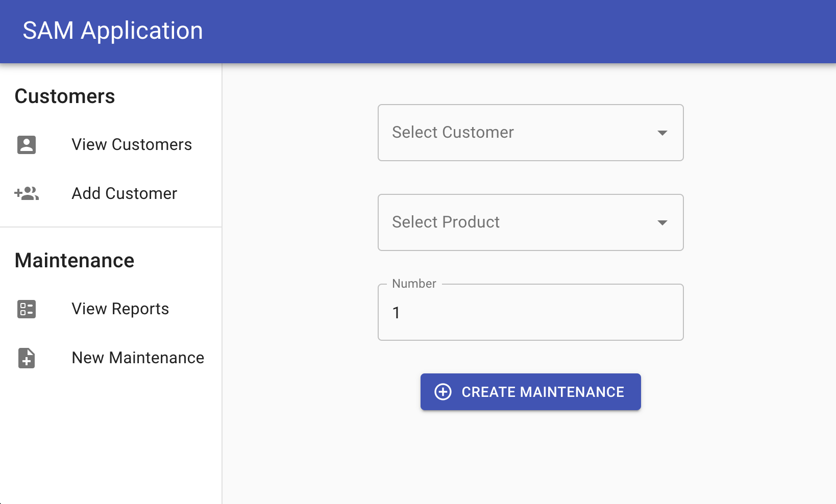Click the Add Customer group-plus icon

tap(27, 194)
